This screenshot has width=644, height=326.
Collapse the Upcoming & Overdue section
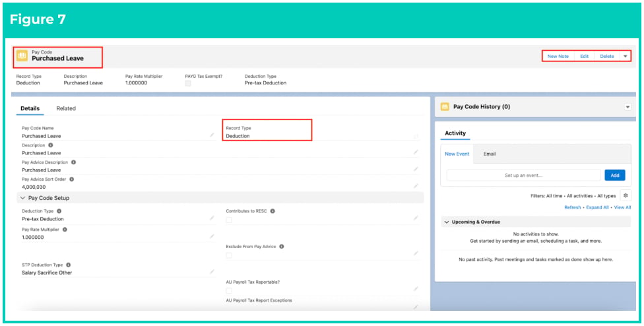click(x=447, y=222)
